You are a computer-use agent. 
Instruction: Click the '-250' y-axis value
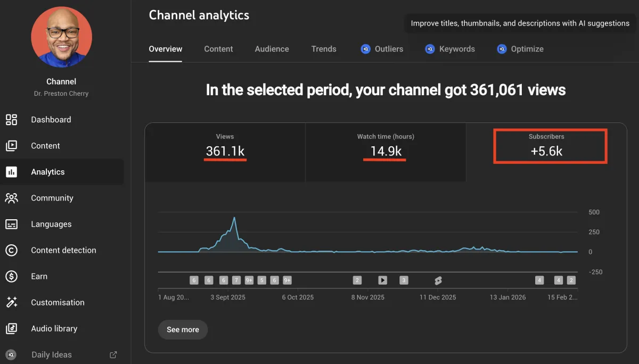(x=596, y=272)
